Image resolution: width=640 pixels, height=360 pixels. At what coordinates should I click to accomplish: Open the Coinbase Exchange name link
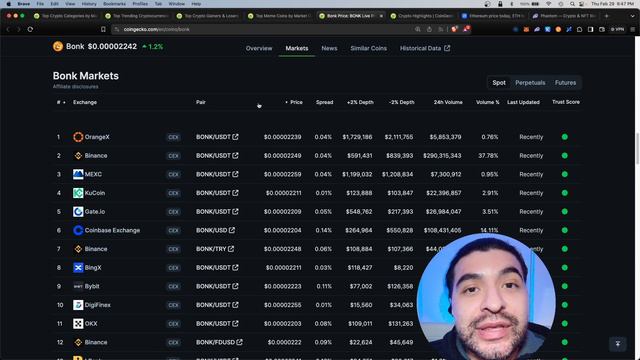click(112, 230)
